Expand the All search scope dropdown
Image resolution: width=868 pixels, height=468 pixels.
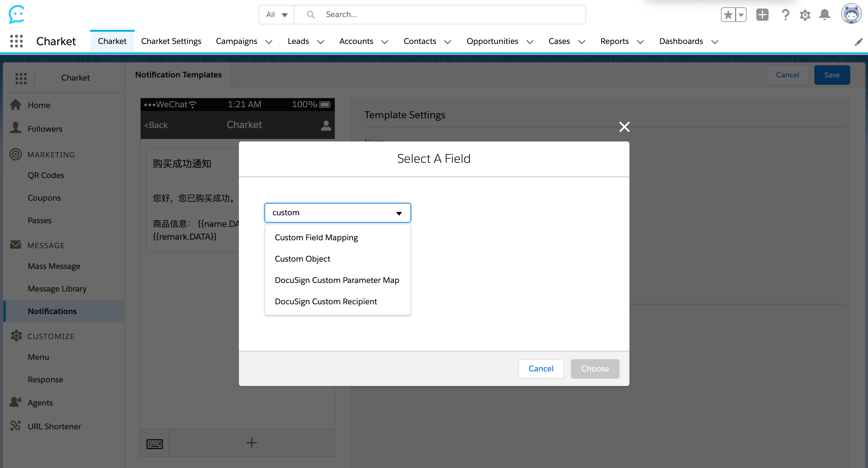[x=277, y=15]
